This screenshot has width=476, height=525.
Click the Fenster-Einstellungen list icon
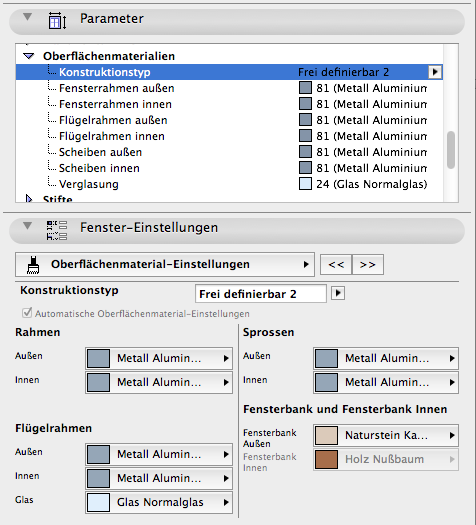57,230
